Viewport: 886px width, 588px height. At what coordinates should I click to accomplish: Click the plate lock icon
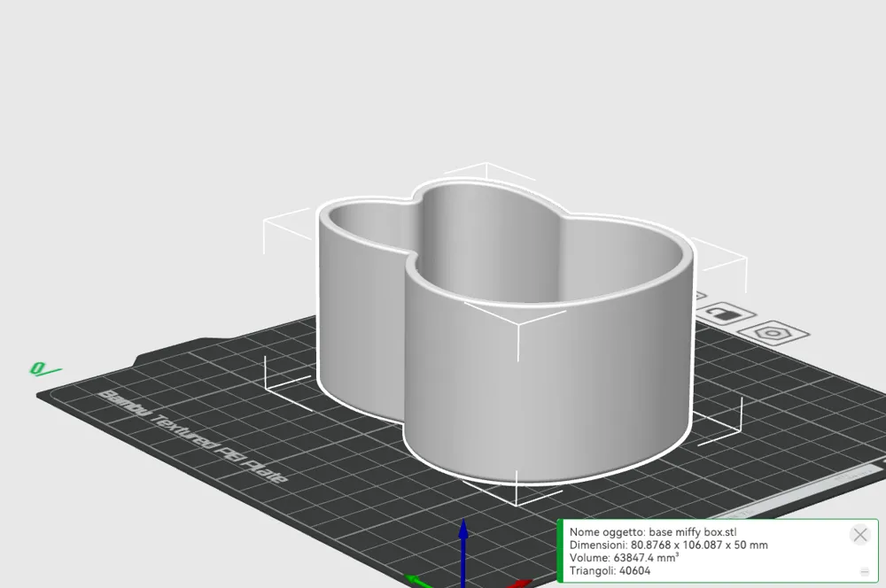(x=725, y=313)
